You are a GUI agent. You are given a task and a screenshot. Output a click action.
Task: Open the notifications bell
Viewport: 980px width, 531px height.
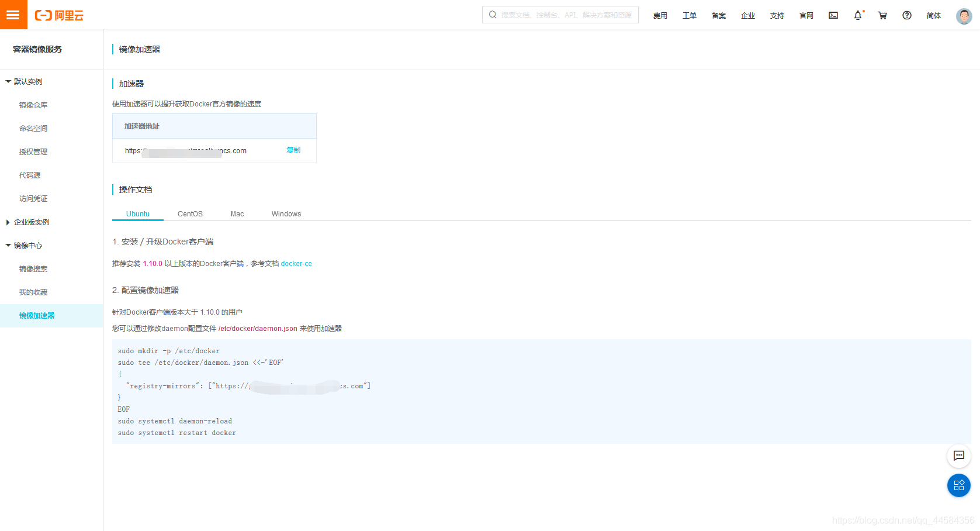tap(858, 15)
